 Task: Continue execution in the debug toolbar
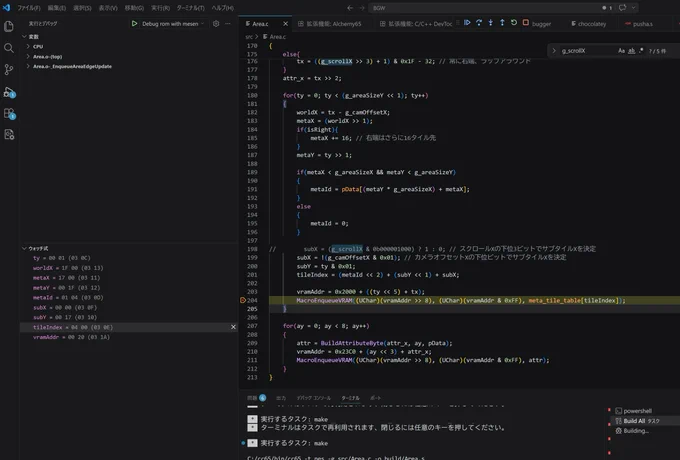pyautogui.click(x=467, y=23)
